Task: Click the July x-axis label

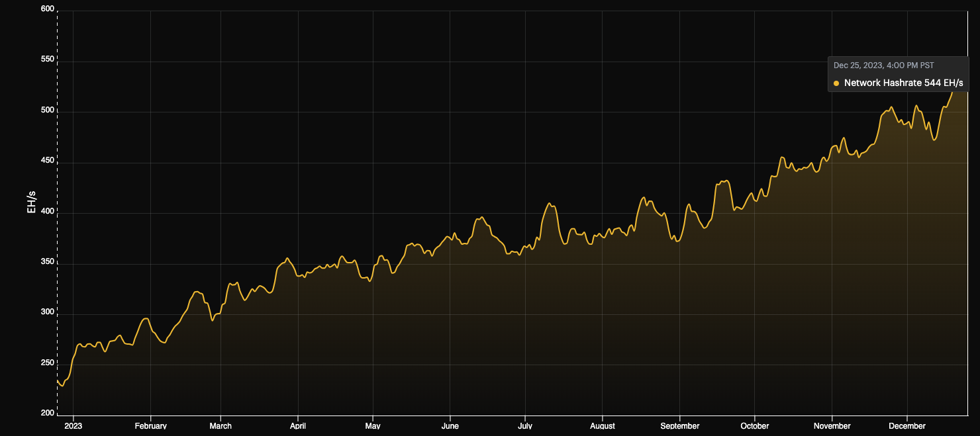Action: click(x=524, y=426)
